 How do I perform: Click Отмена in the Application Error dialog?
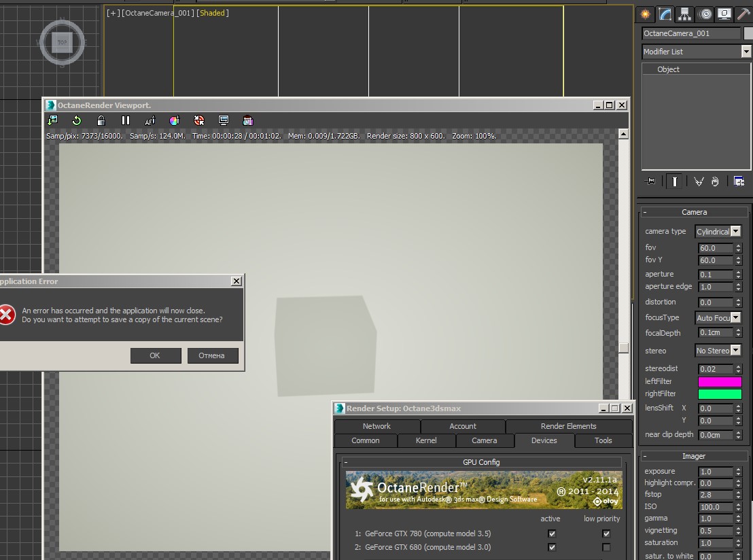pyautogui.click(x=213, y=355)
